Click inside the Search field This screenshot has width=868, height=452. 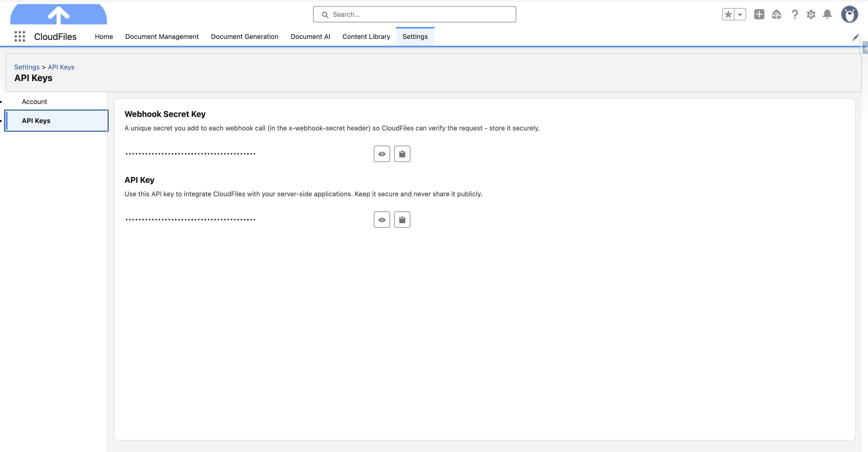[x=414, y=14]
